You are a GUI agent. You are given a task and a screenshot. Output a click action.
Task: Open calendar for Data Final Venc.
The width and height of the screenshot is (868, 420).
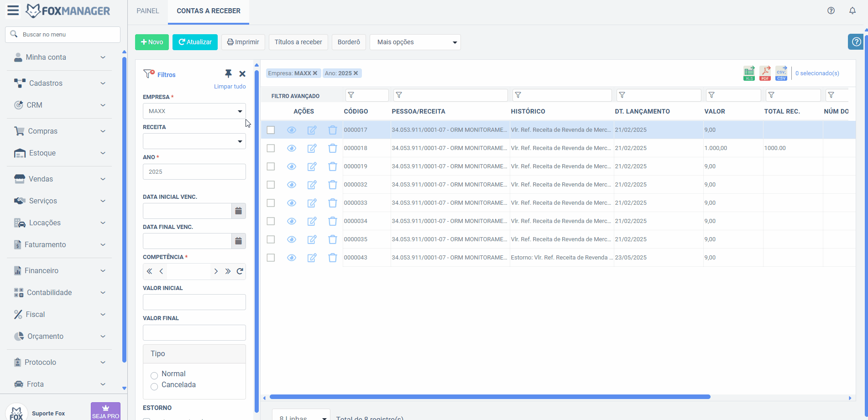click(238, 241)
